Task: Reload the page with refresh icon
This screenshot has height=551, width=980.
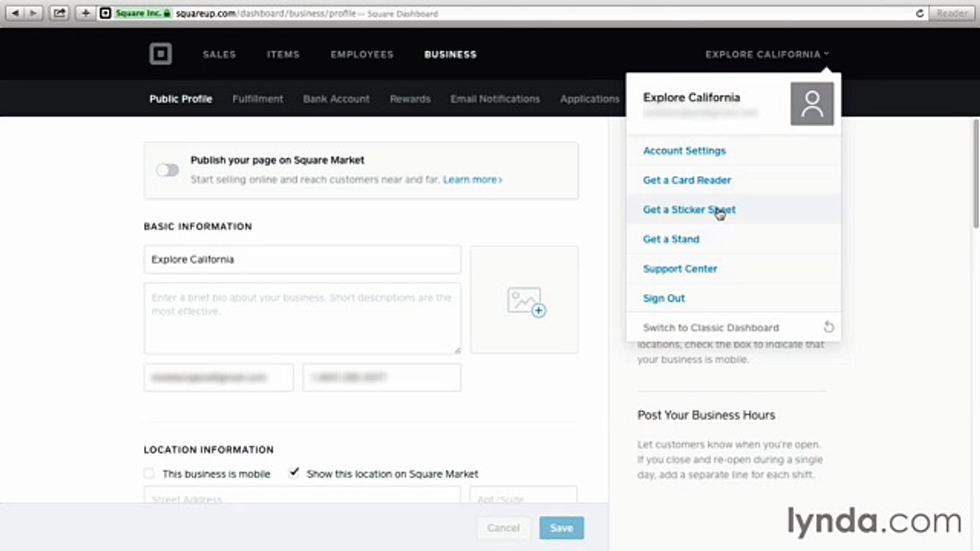Action: [x=920, y=13]
